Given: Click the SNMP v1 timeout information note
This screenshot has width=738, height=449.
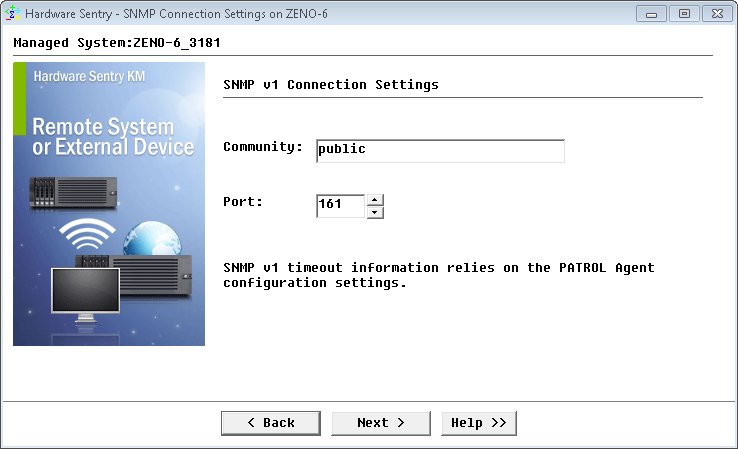Looking at the screenshot, I should (x=438, y=275).
